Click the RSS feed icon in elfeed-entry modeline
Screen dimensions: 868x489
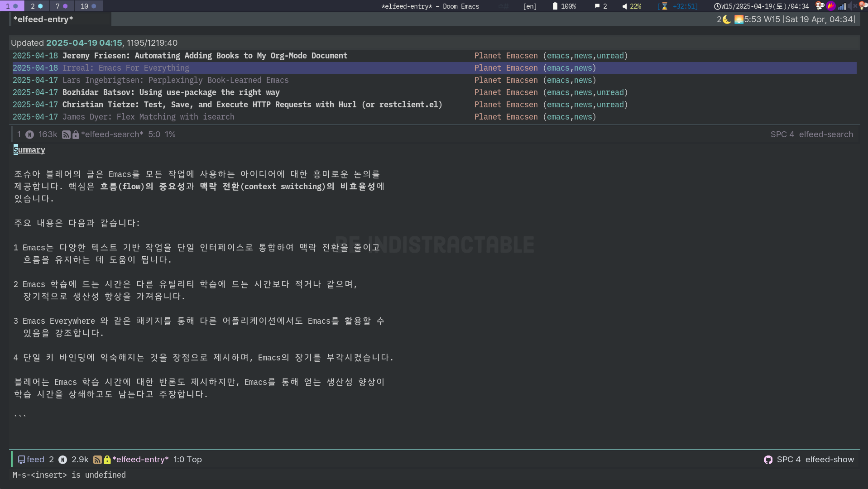tap(97, 460)
